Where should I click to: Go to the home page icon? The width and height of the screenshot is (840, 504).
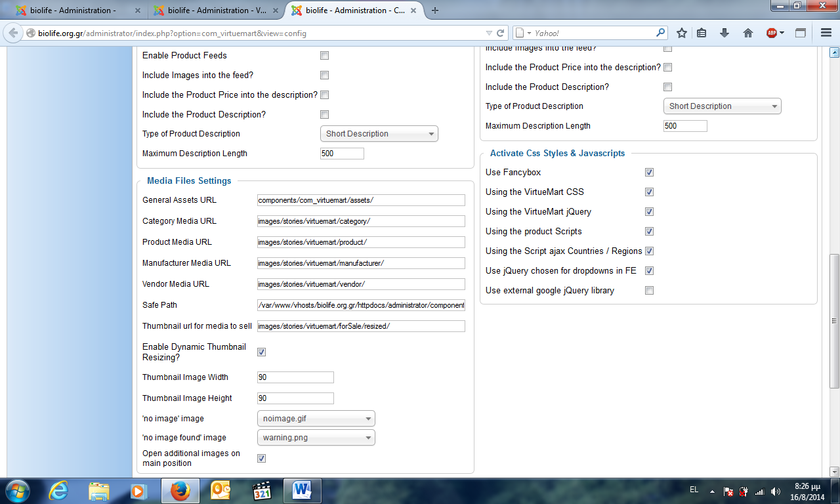pyautogui.click(x=747, y=33)
